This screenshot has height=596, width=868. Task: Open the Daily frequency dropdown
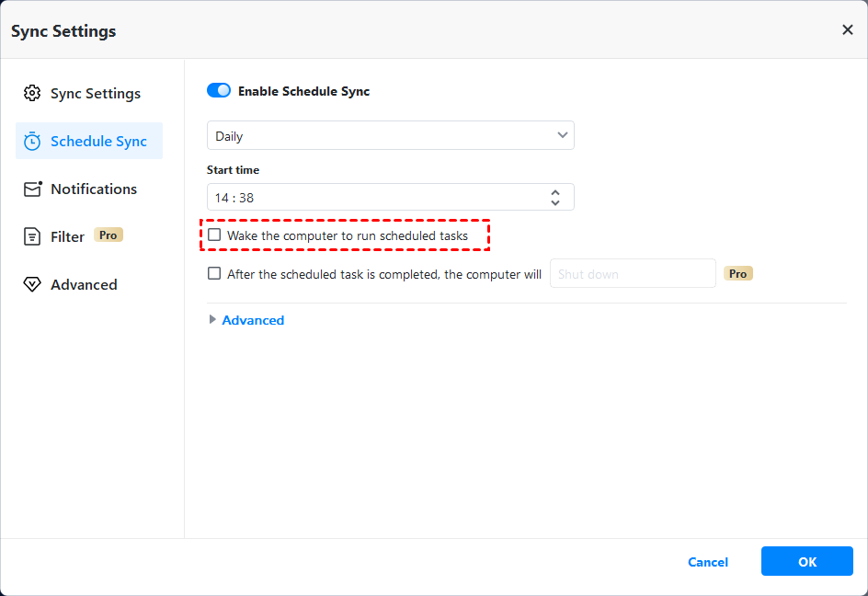390,136
